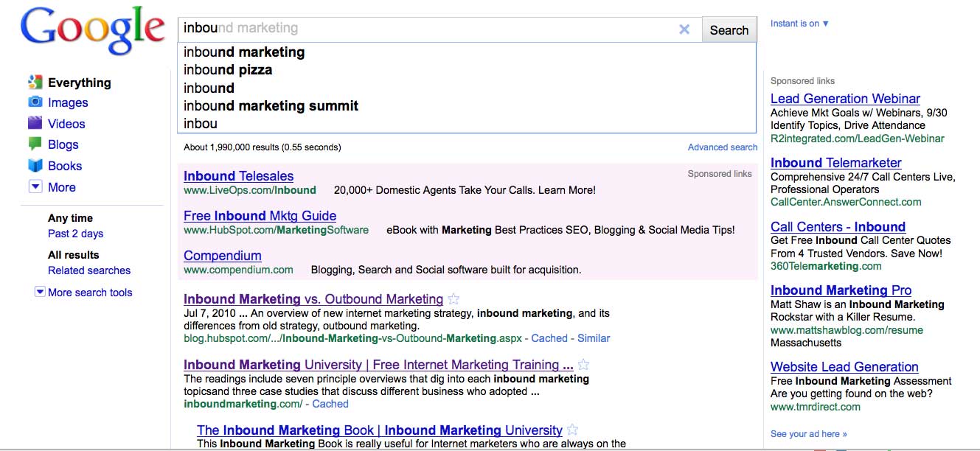Click the Books icon in sidebar
This screenshot has height=451, width=980.
click(x=35, y=165)
